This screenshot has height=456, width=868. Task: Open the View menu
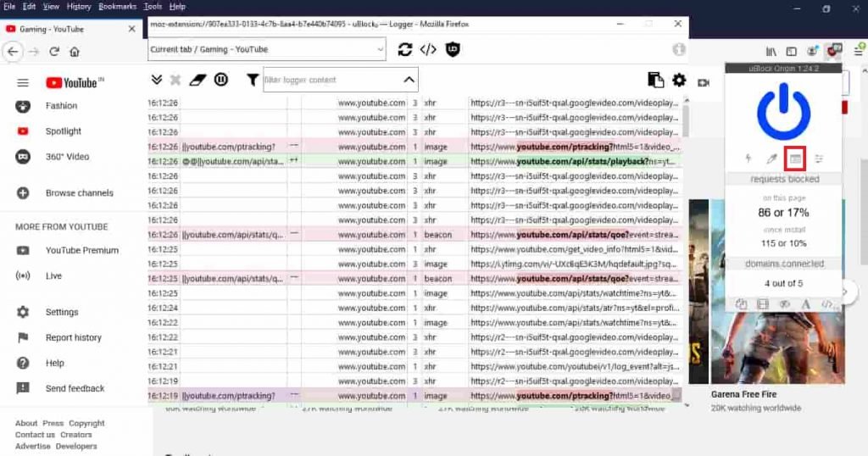(51, 7)
